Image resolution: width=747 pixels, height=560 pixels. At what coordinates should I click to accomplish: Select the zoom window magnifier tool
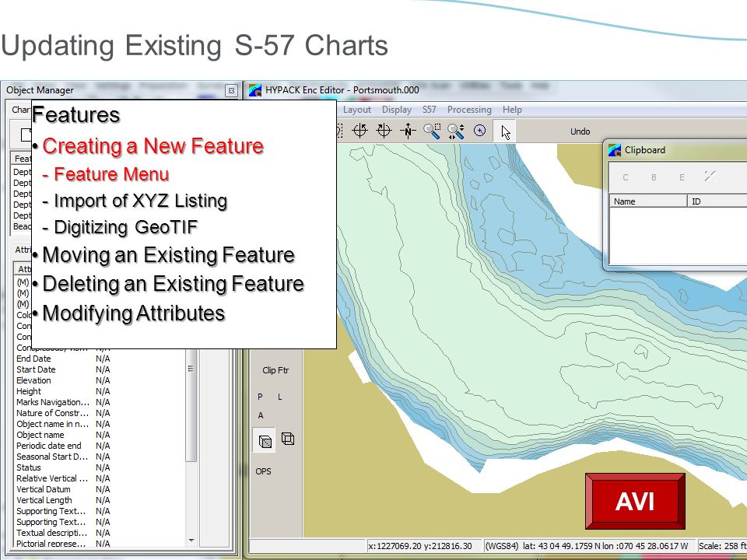tap(432, 131)
